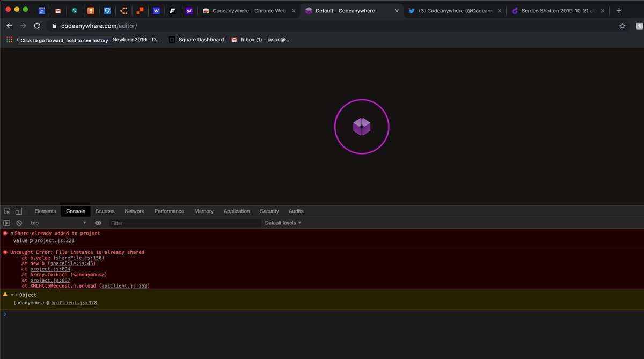Open the Audits panel

click(x=296, y=211)
